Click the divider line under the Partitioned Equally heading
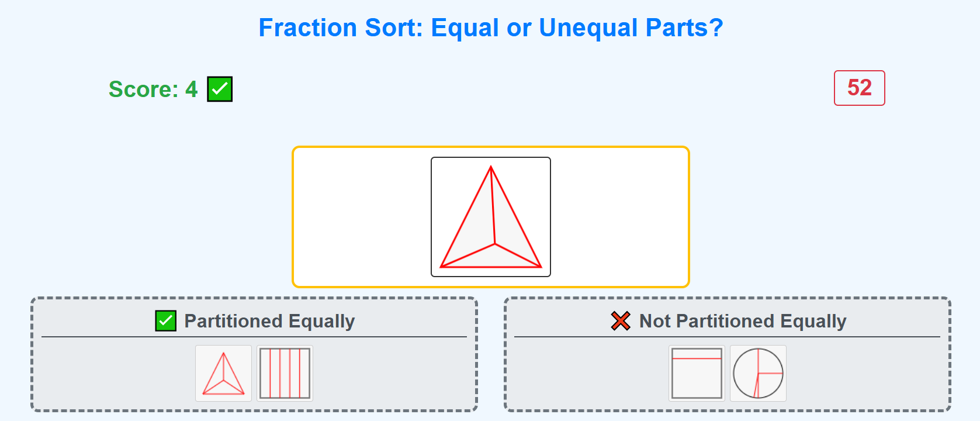 (x=254, y=337)
